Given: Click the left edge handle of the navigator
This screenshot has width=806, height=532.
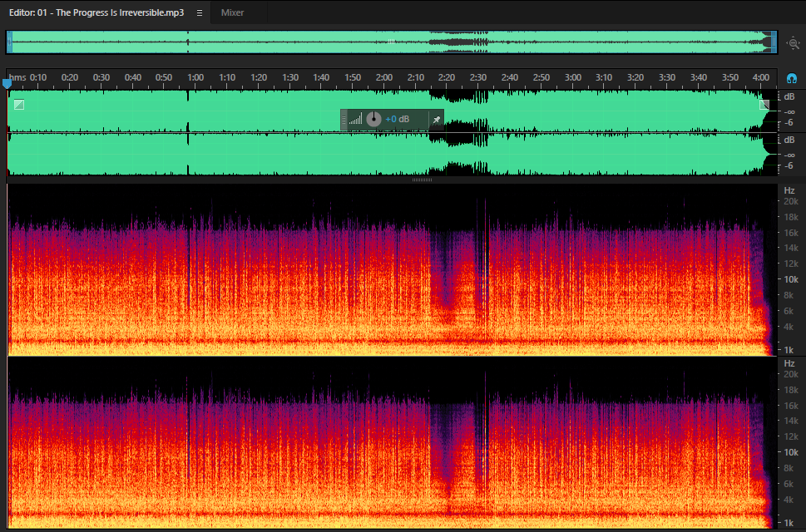Looking at the screenshot, I should [x=9, y=42].
